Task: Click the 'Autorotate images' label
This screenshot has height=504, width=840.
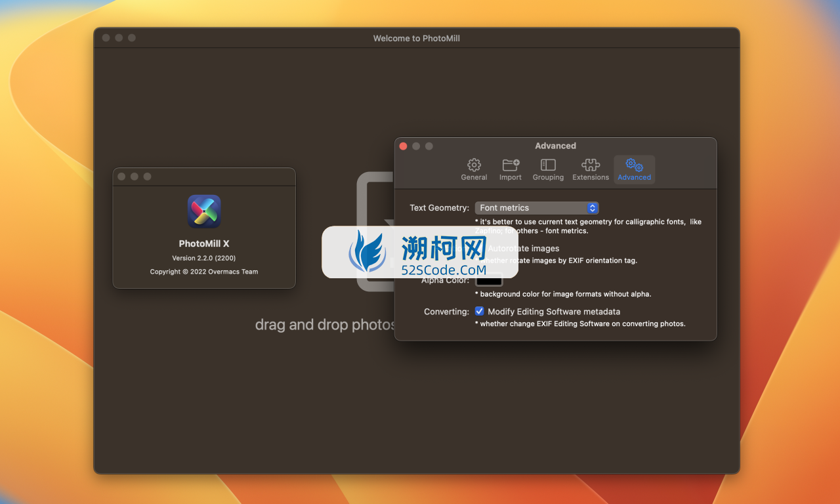Action: click(524, 249)
